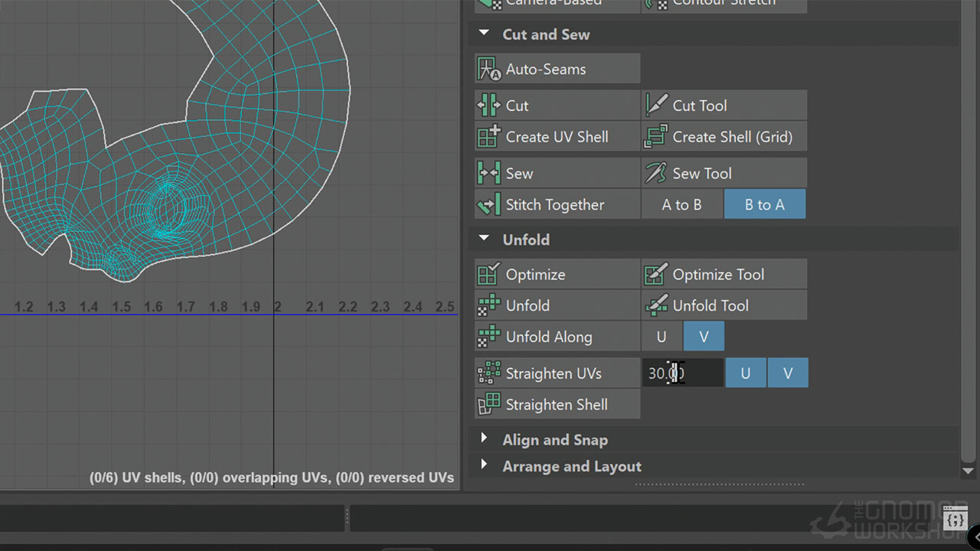The width and height of the screenshot is (980, 551).
Task: Collapse the Cut and Sew section
Action: (x=484, y=34)
